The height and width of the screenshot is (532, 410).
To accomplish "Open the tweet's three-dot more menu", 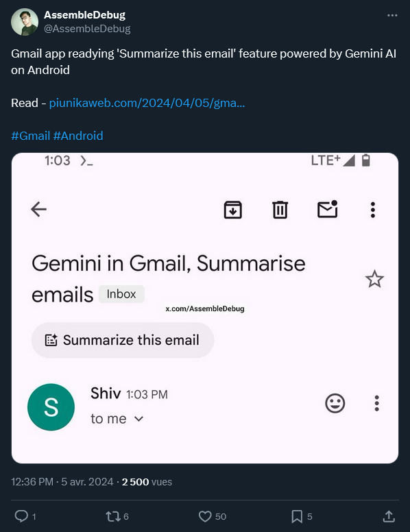I will (392, 15).
